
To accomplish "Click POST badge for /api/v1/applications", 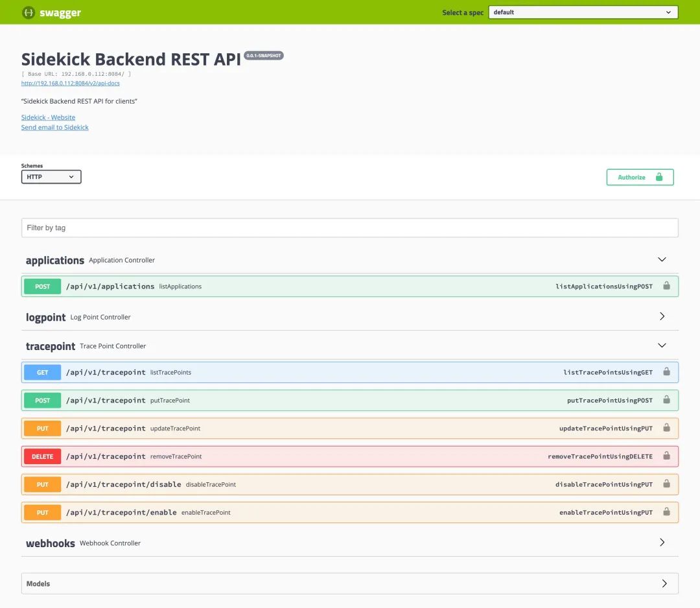I will 42,286.
